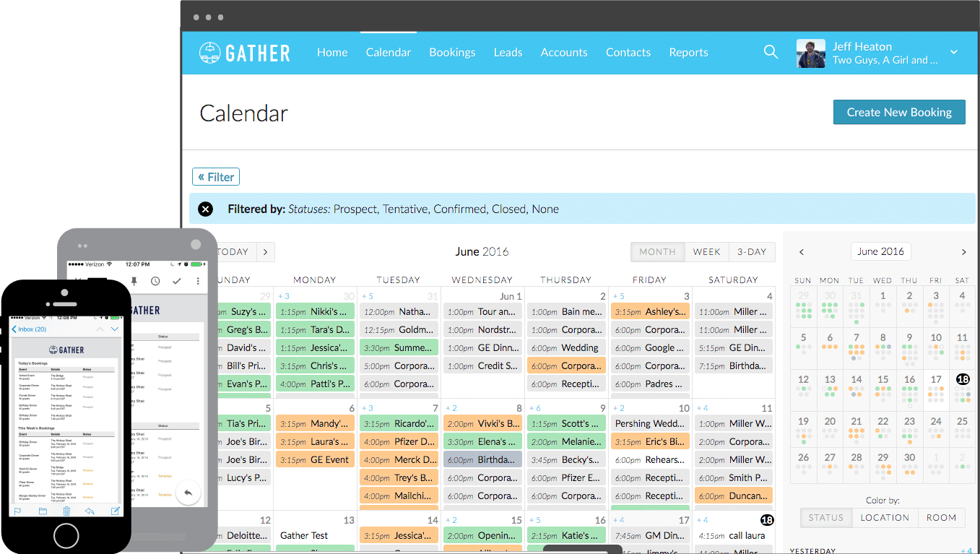Color calendar by LOCATION

click(885, 517)
